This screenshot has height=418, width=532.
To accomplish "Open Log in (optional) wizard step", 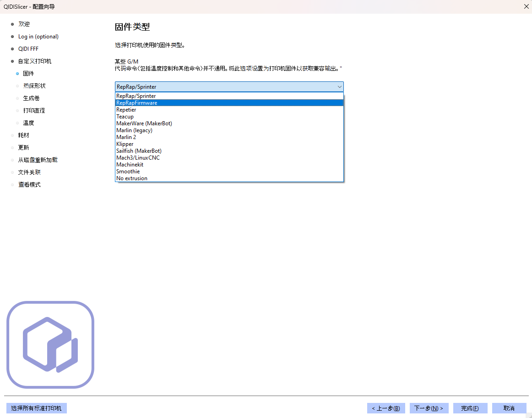I will [38, 37].
